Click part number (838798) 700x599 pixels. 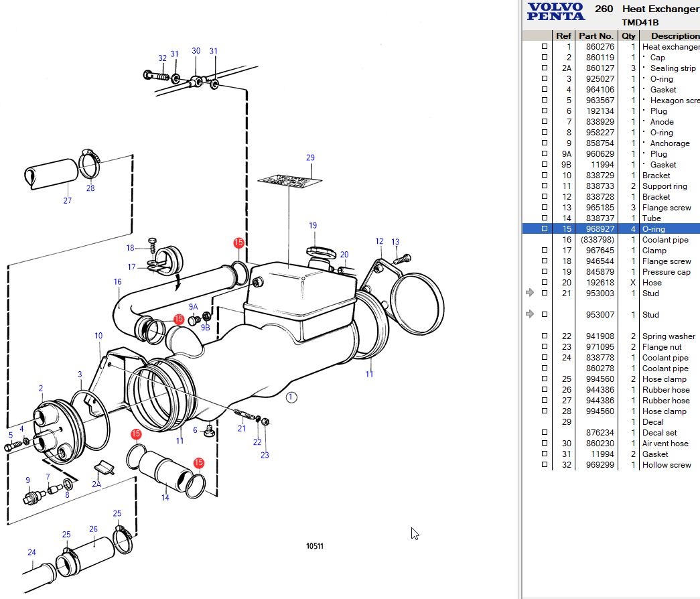pos(598,239)
